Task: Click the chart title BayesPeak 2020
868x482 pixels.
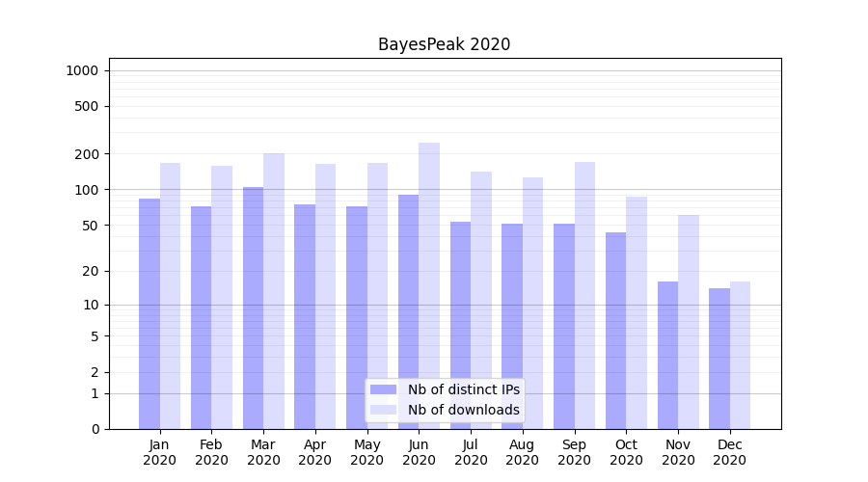Action: point(444,44)
